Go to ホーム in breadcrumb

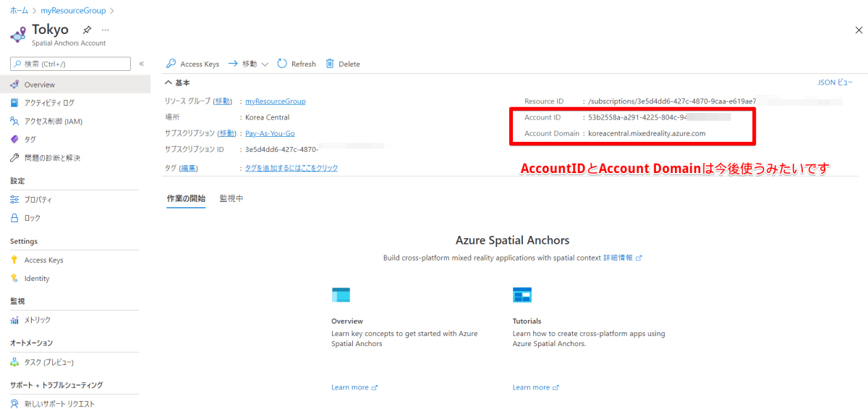20,11
